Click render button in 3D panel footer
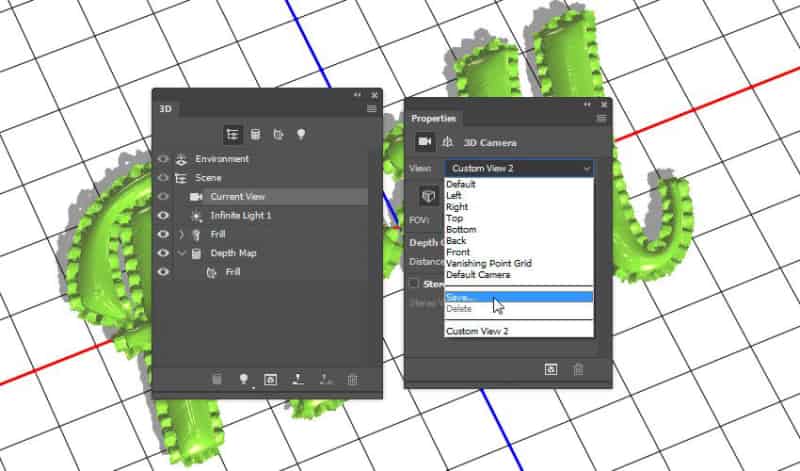 click(x=270, y=379)
